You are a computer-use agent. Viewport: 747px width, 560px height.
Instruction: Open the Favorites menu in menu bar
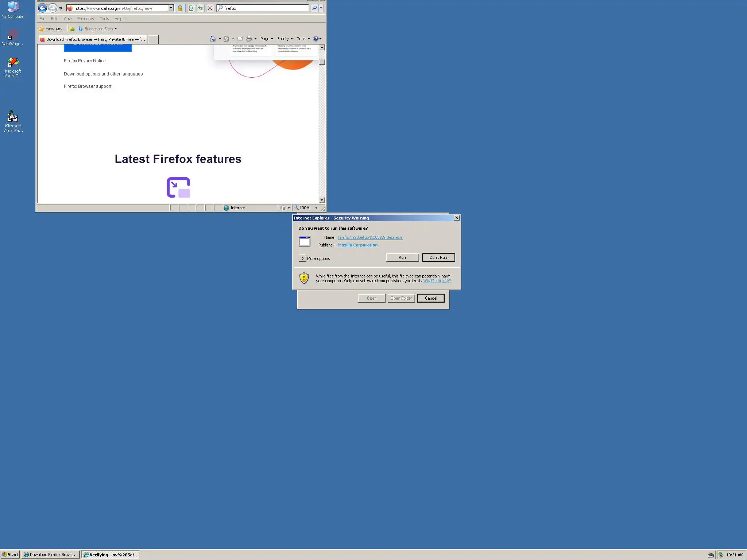[x=85, y=19]
